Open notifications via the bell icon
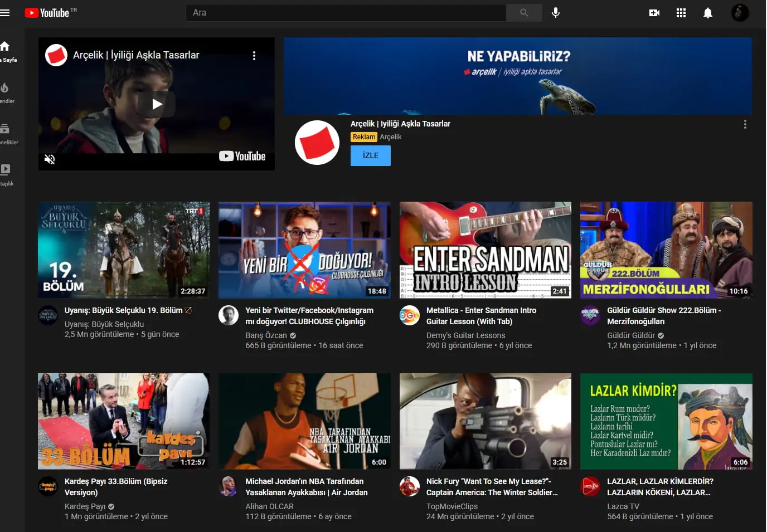 (x=708, y=12)
